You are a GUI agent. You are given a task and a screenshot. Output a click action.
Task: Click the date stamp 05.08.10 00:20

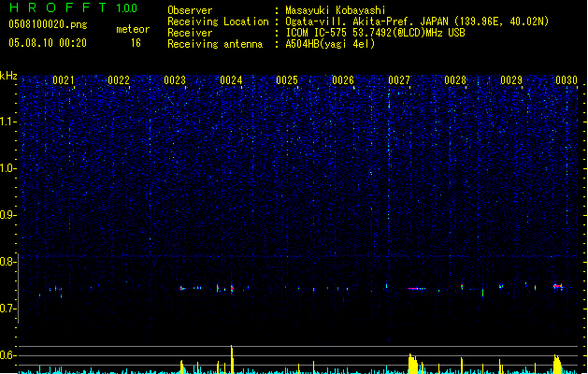coord(48,43)
